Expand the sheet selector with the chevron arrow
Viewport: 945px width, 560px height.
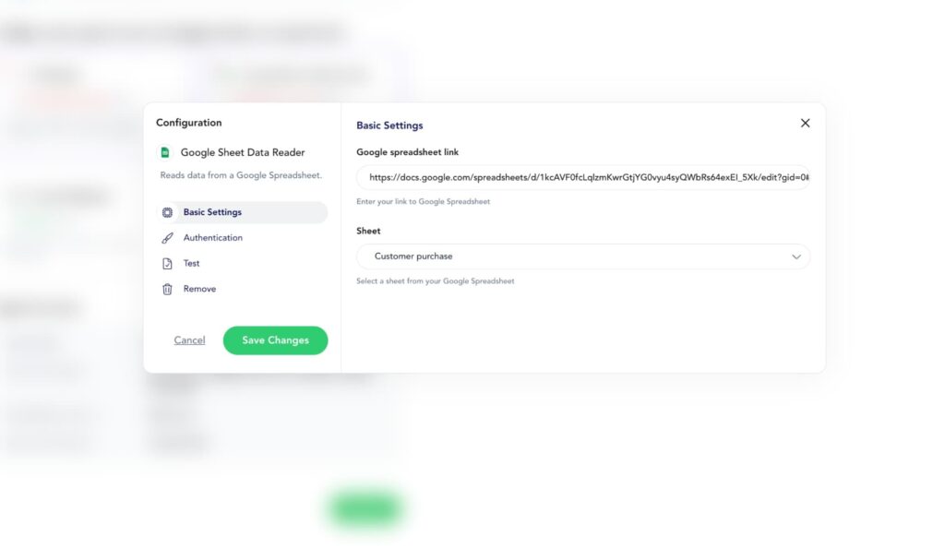tap(795, 256)
